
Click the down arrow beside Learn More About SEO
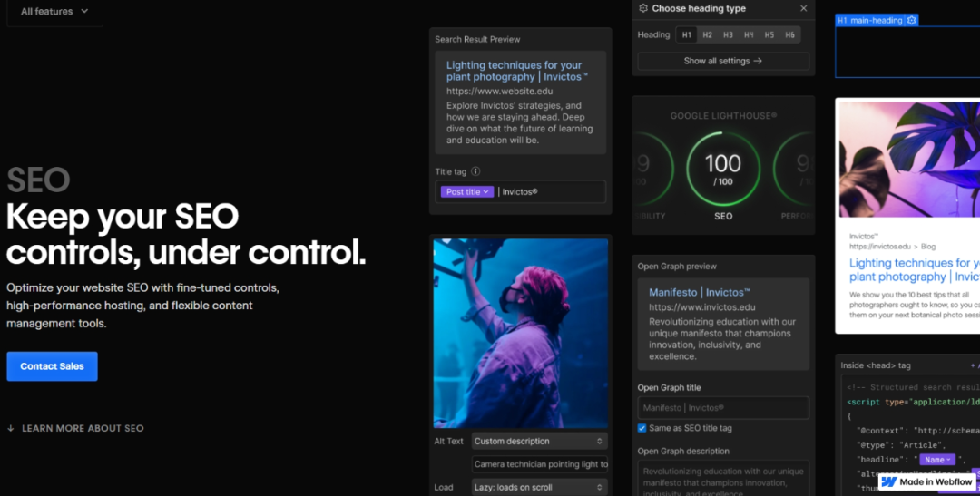[x=11, y=428]
